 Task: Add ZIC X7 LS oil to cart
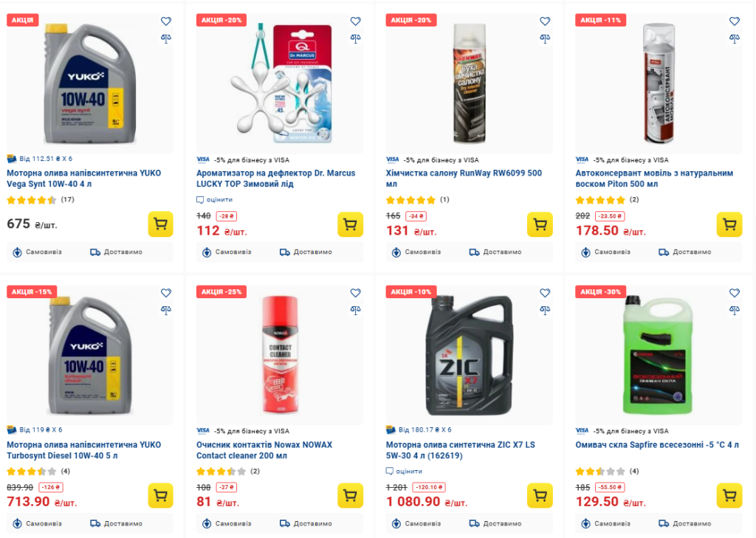(x=540, y=496)
